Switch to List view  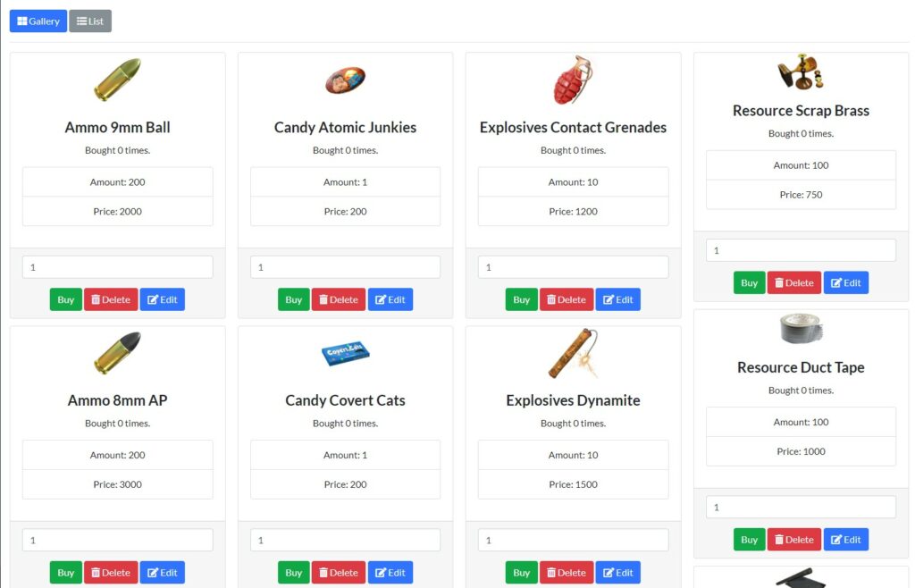(90, 21)
